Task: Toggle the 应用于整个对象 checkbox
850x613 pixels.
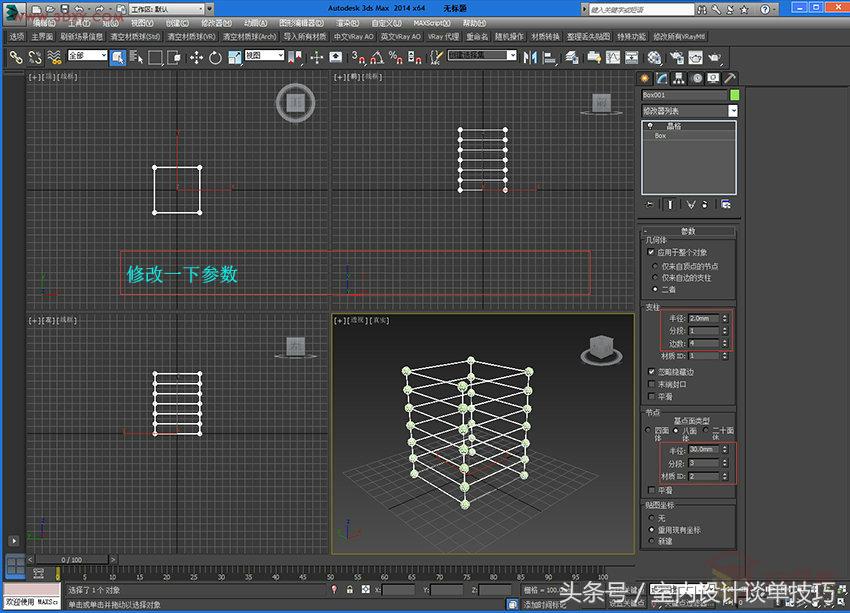Action: 650,252
